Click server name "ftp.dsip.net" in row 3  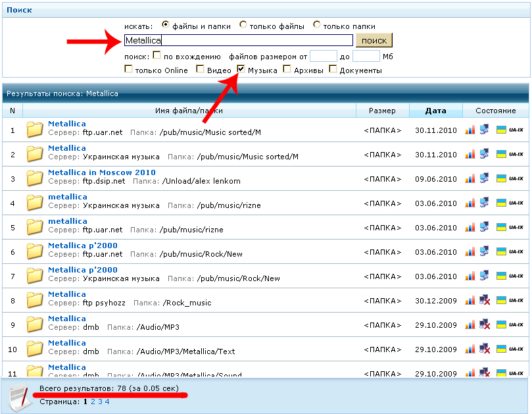[x=104, y=181]
